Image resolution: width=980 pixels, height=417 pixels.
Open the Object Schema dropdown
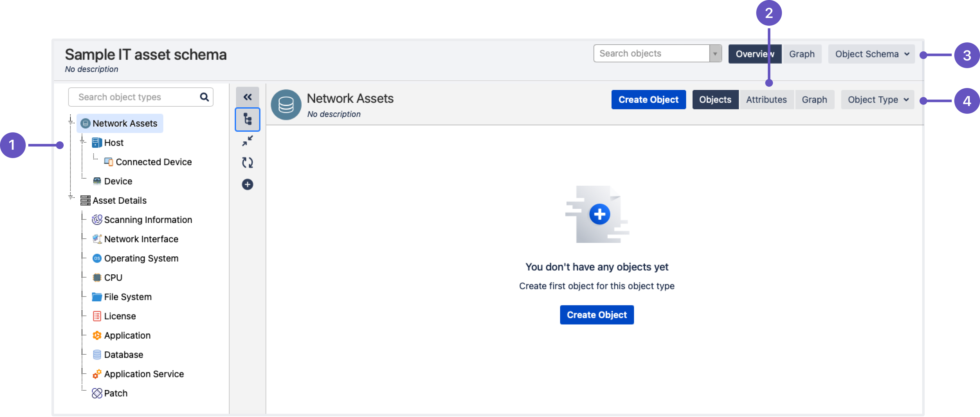tap(872, 54)
